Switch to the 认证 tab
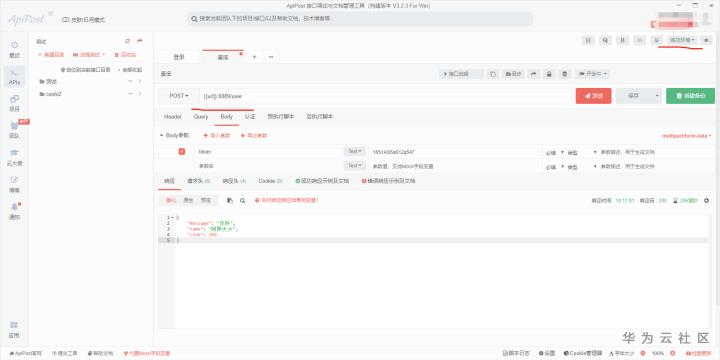This screenshot has width=720, height=360. point(250,117)
